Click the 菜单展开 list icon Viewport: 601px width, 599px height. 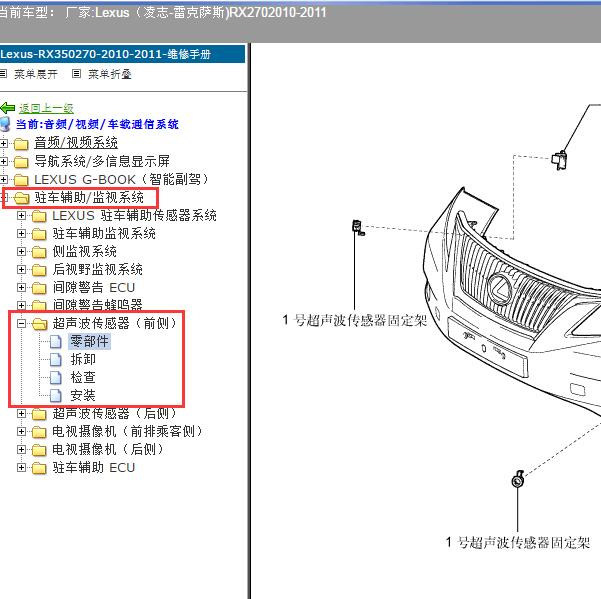click(x=3, y=74)
